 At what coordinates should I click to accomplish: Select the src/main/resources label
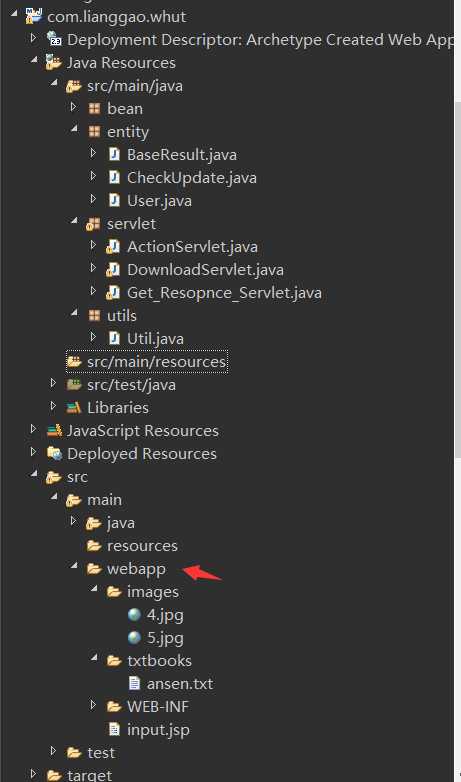(x=157, y=362)
